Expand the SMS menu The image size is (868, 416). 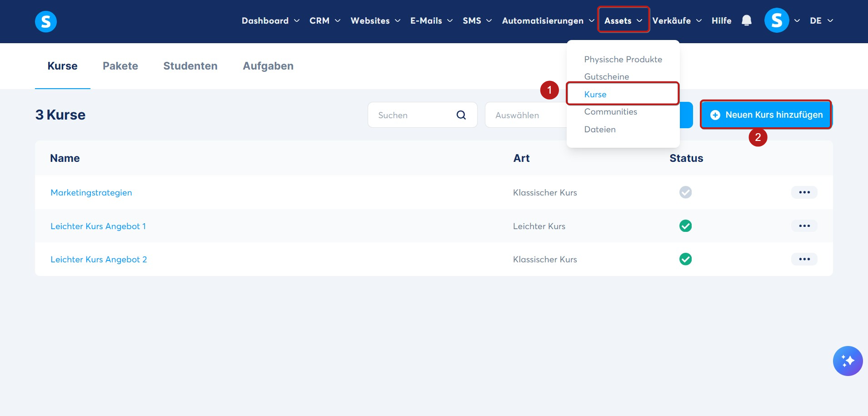(477, 21)
